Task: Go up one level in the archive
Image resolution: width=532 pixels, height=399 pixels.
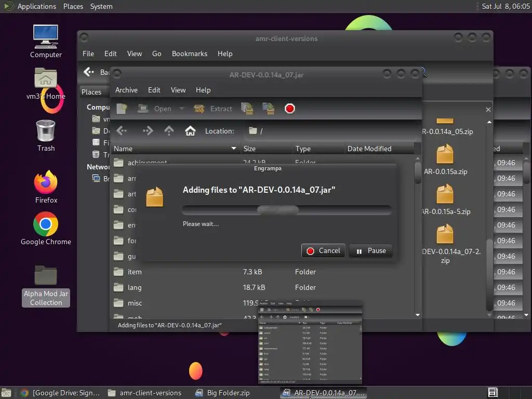Action: pos(169,130)
